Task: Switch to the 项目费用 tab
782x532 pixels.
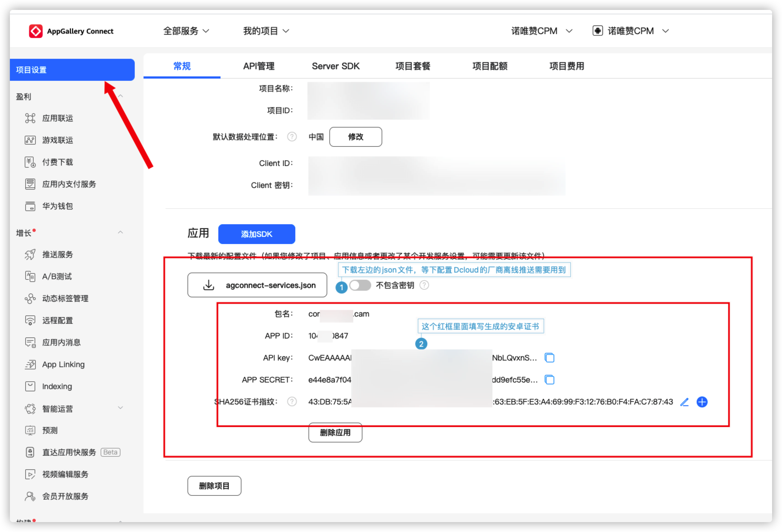Action: [x=567, y=66]
